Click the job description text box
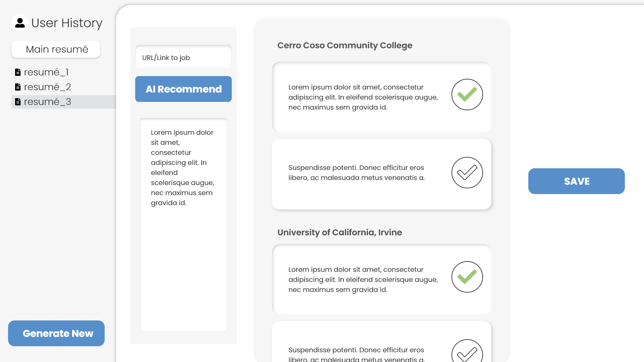 click(183, 224)
